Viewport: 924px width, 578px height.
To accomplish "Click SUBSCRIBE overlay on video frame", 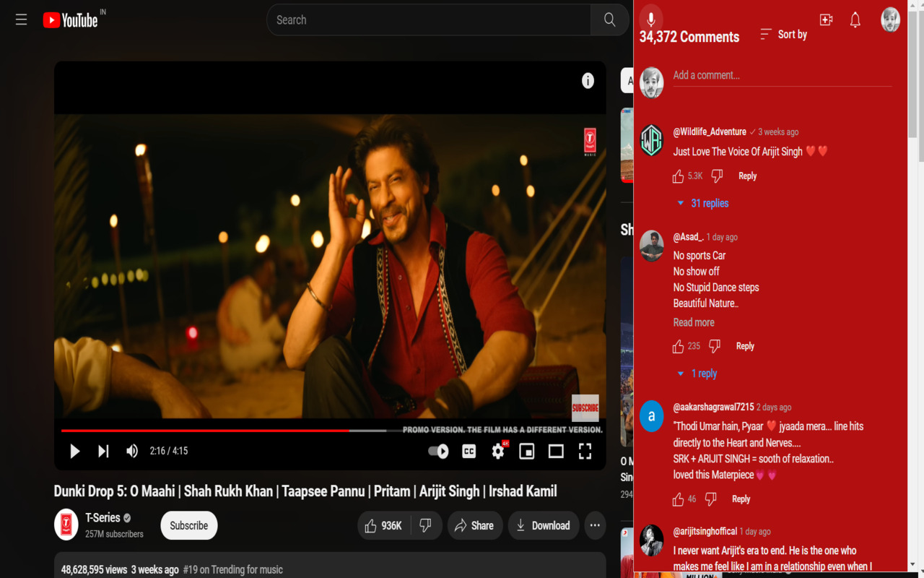I will point(585,407).
